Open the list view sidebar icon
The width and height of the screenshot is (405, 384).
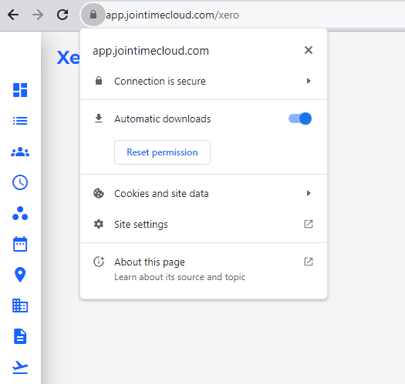[x=20, y=121]
